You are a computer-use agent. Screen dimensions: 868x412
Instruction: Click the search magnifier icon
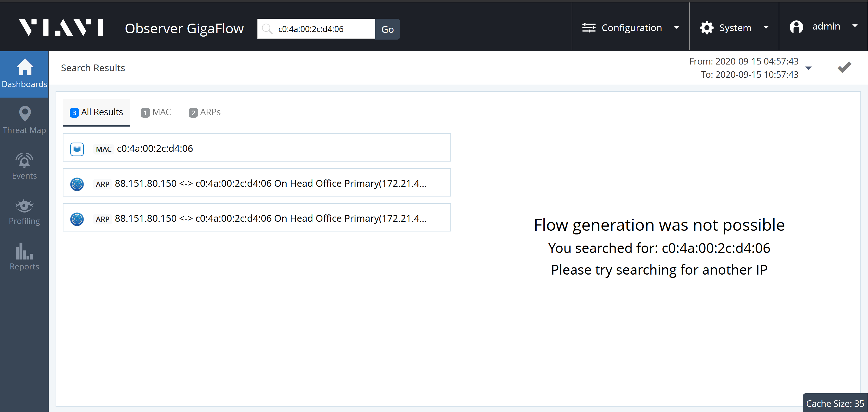[267, 29]
